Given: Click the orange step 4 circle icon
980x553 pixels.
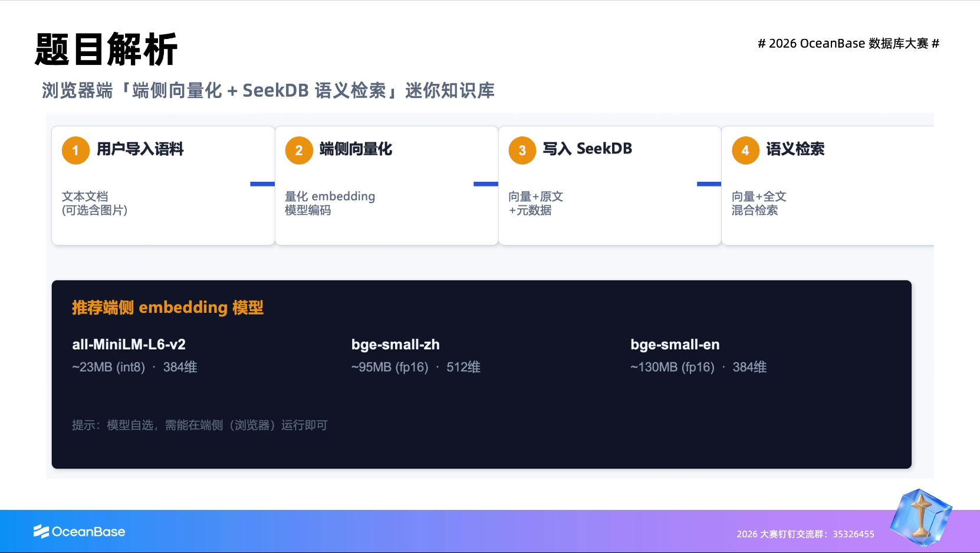Looking at the screenshot, I should [x=745, y=150].
